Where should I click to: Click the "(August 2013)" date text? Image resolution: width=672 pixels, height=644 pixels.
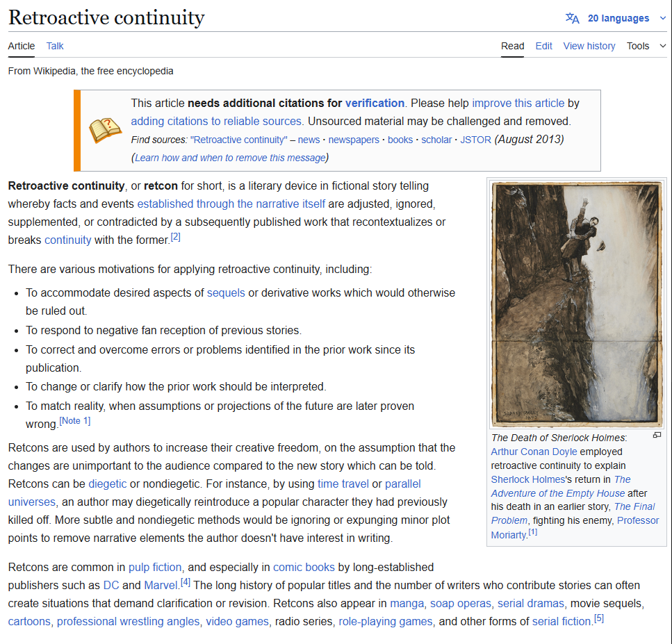[529, 140]
